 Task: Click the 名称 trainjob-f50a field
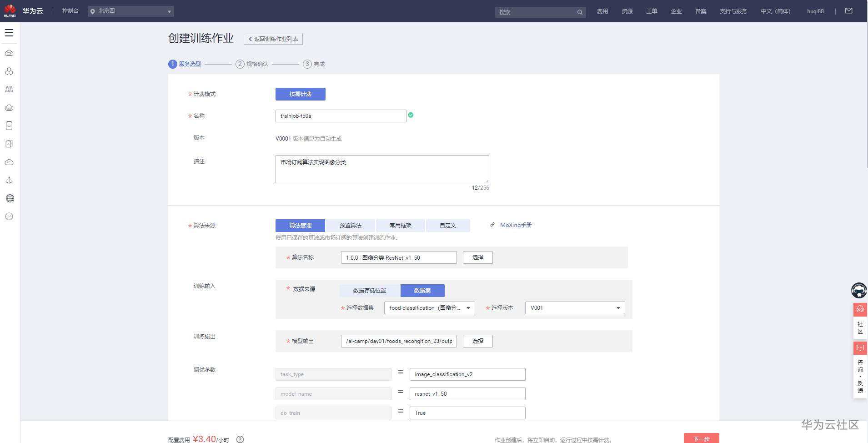pos(341,116)
